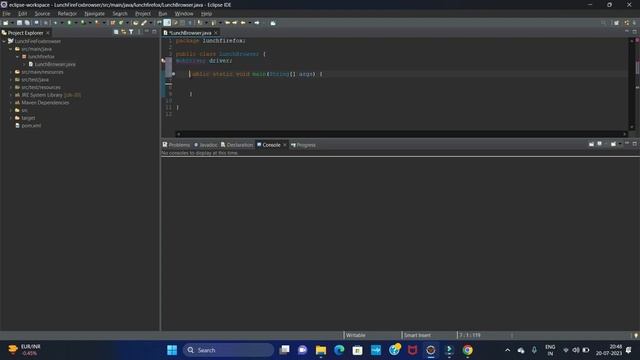Viewport: 640px width, 360px height.
Task: Click the New file toolbar icon
Action: coord(6,23)
